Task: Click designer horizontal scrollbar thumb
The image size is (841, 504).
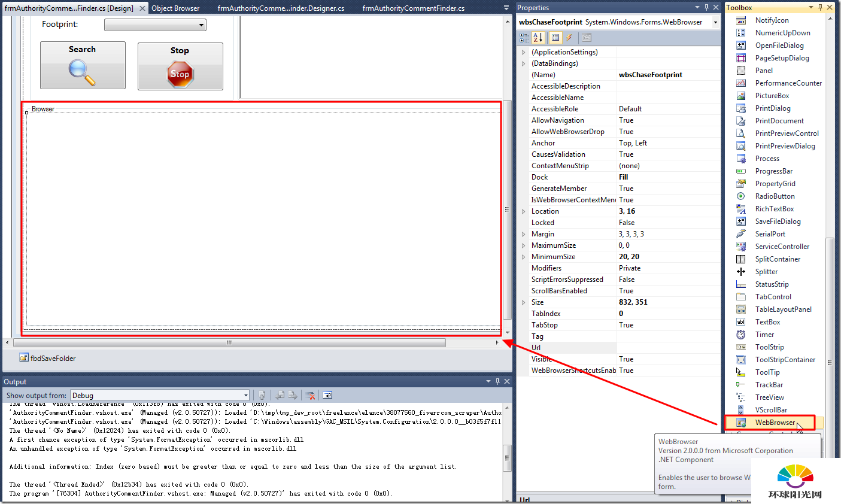Action: click(229, 342)
